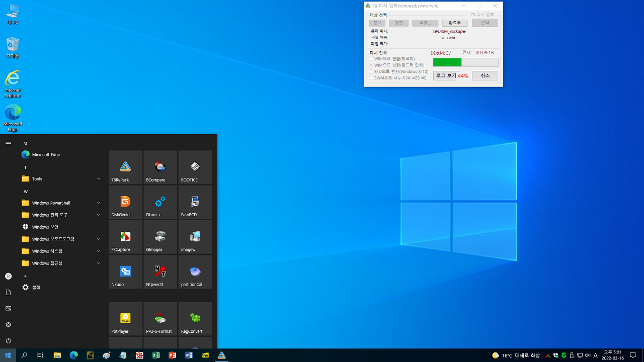Click the volume icon in system tray

[x=588, y=355]
